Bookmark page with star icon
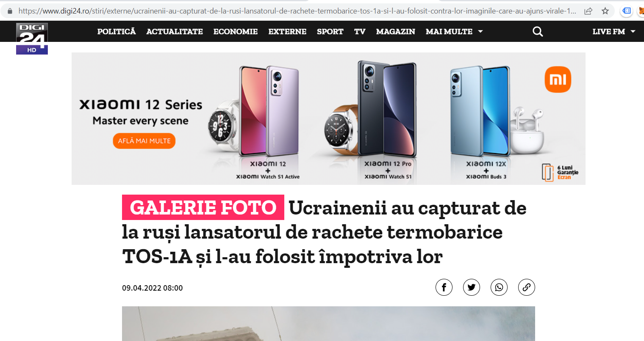644x341 pixels. 605,11
